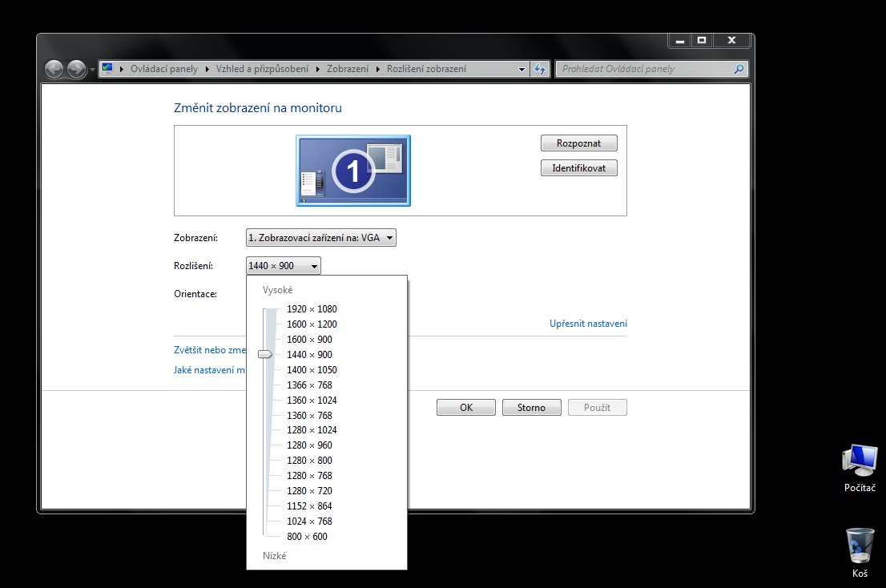
Task: Choose 1024 × 768 resolution
Action: pos(309,522)
